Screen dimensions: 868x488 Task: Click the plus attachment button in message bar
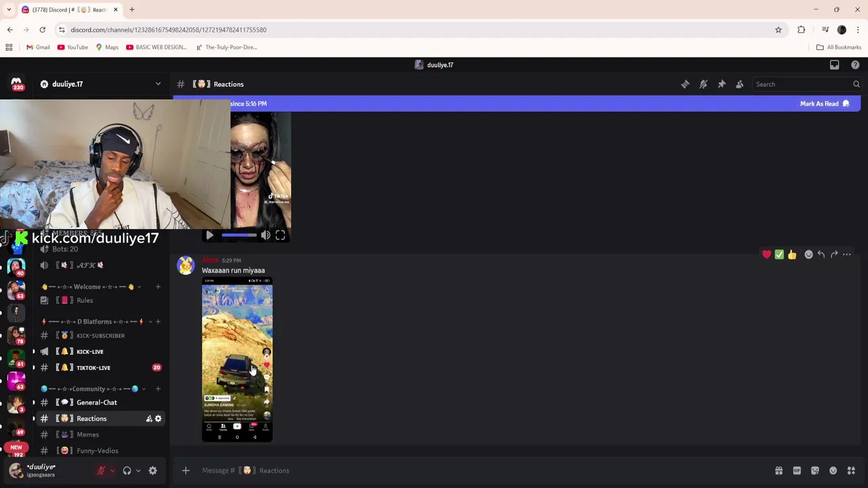click(x=186, y=470)
